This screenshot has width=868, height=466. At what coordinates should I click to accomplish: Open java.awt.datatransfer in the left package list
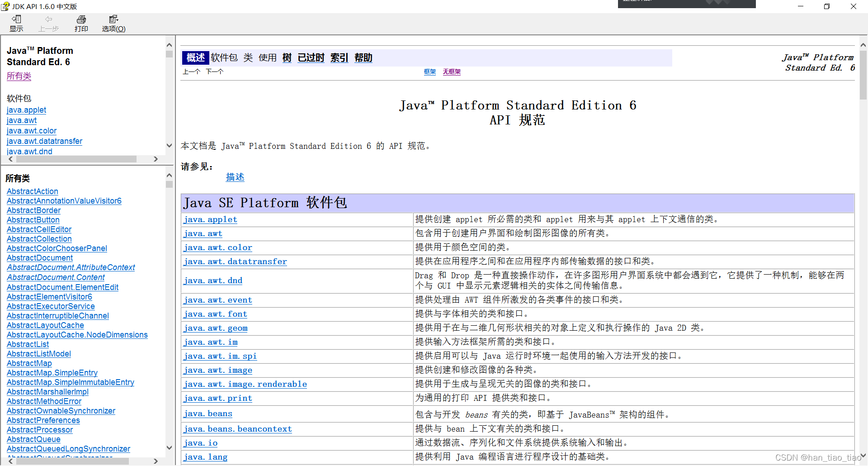44,141
